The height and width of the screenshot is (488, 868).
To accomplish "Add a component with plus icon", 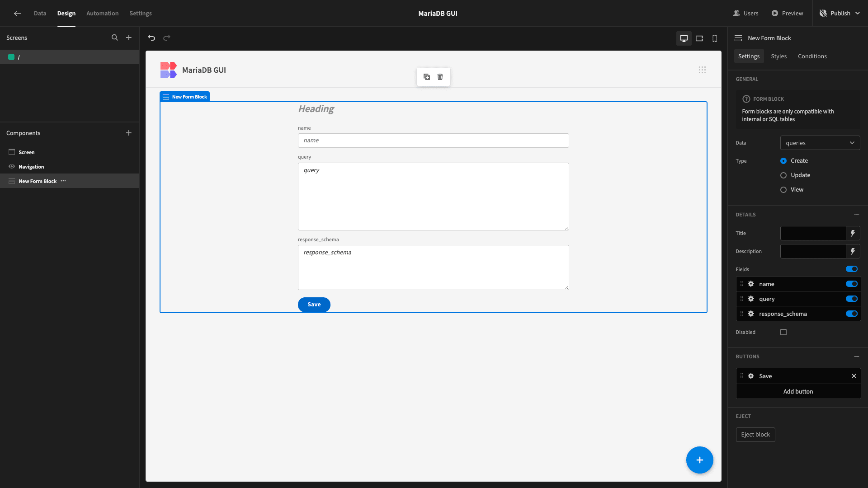I will pos(129,133).
